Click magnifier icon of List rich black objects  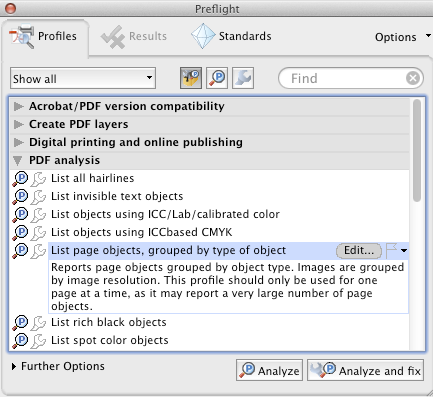click(x=20, y=323)
